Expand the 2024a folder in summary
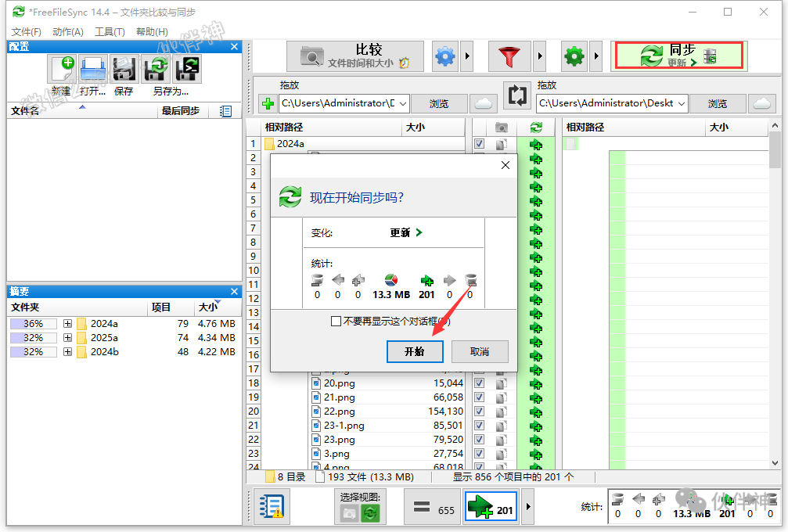 (67, 324)
